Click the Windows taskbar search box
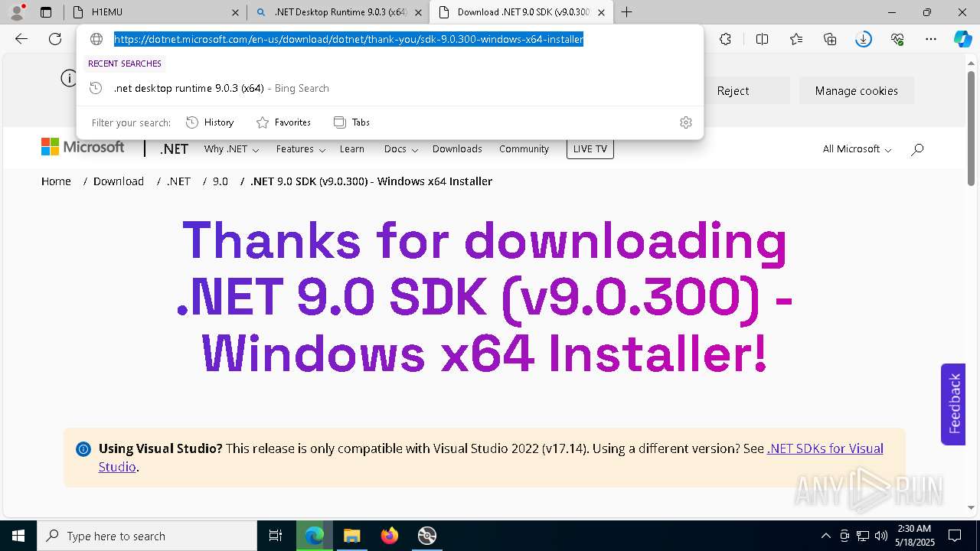980x551 pixels. tap(147, 536)
